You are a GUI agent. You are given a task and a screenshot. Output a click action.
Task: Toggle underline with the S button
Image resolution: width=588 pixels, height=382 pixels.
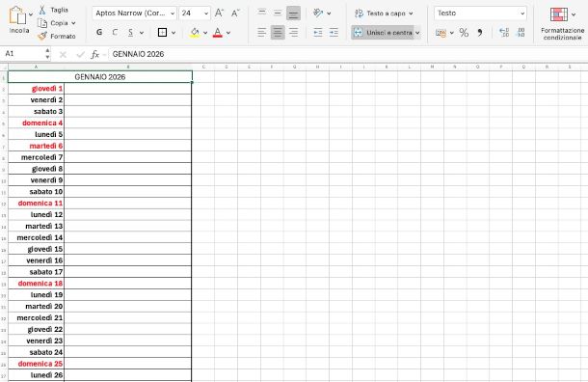click(130, 33)
